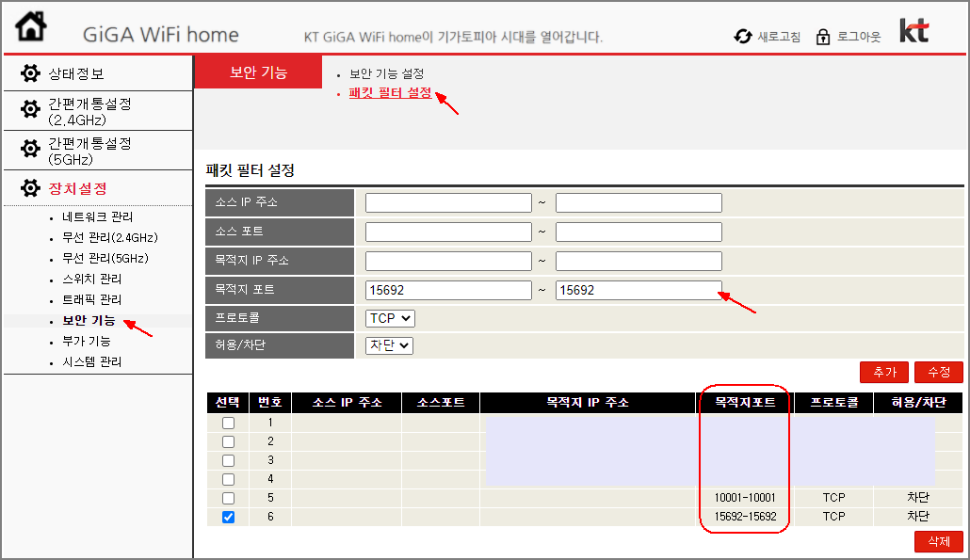
Task: Click the 목적지포트 column header
Action: point(745,403)
